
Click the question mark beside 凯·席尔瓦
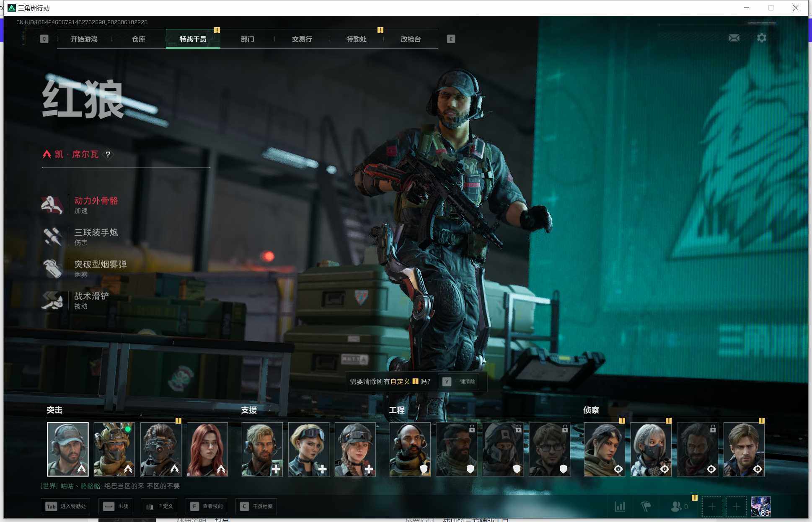[x=108, y=154]
